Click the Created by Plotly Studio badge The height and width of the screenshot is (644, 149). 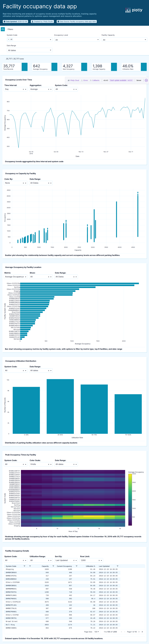coord(42,22)
